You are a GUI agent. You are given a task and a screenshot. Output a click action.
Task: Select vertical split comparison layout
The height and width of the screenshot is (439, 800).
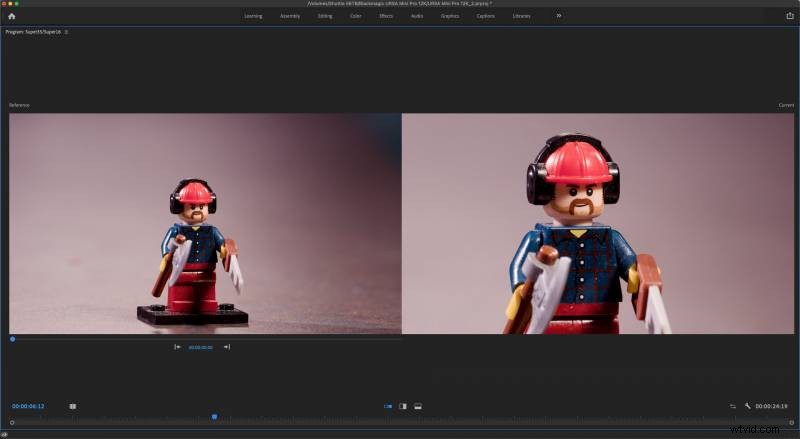click(x=403, y=406)
